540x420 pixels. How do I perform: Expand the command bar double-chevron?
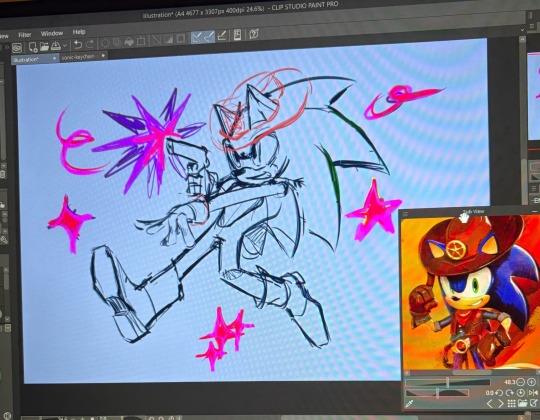7,47
